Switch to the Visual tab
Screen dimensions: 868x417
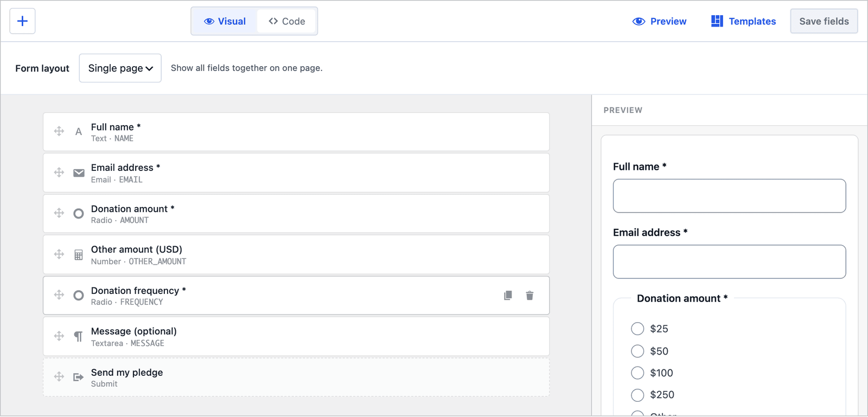(225, 21)
